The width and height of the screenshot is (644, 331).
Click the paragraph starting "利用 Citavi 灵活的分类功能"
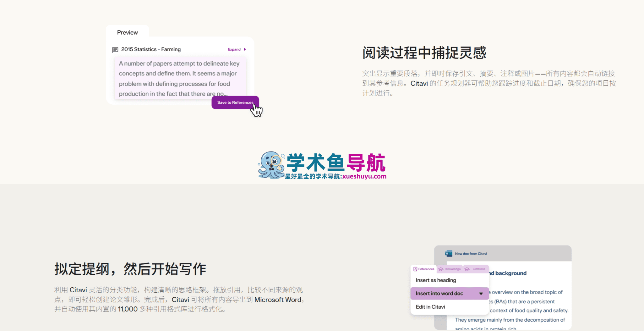(x=180, y=300)
